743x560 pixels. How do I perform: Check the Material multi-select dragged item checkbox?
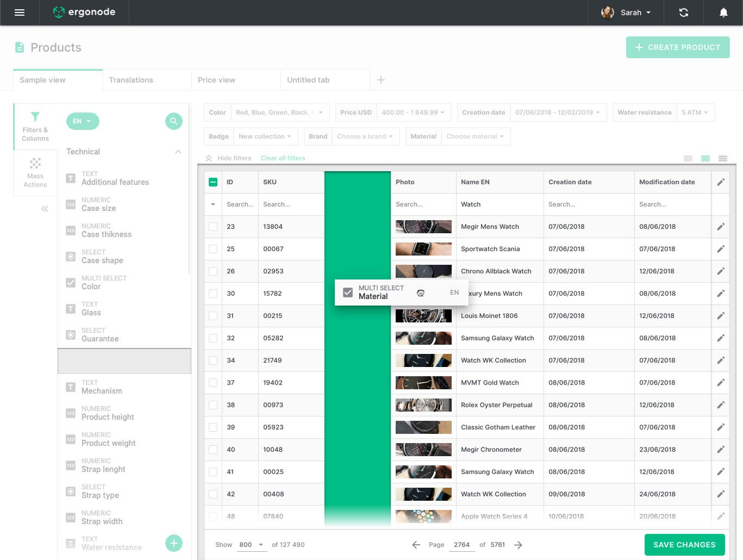(x=347, y=292)
